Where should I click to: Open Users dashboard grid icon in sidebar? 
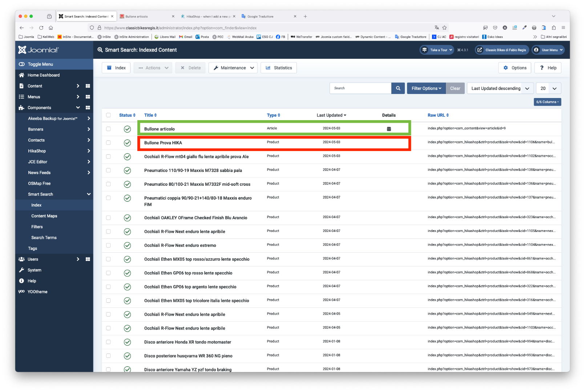(88, 259)
